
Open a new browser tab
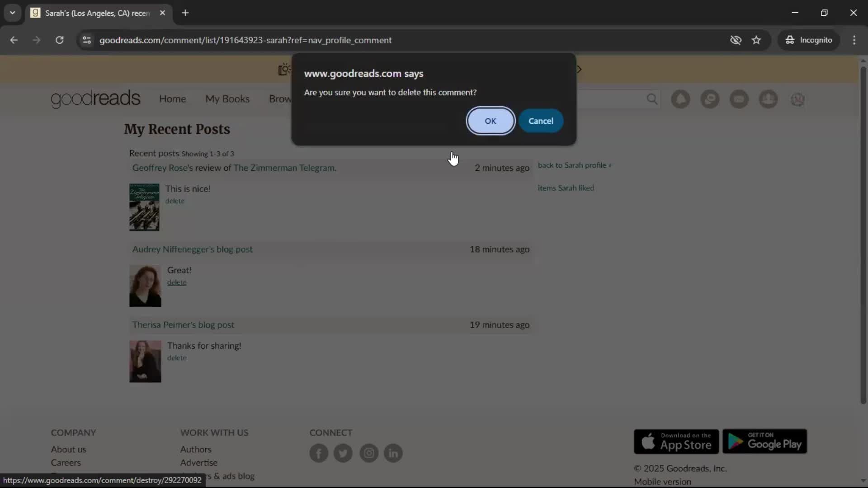coord(185,13)
